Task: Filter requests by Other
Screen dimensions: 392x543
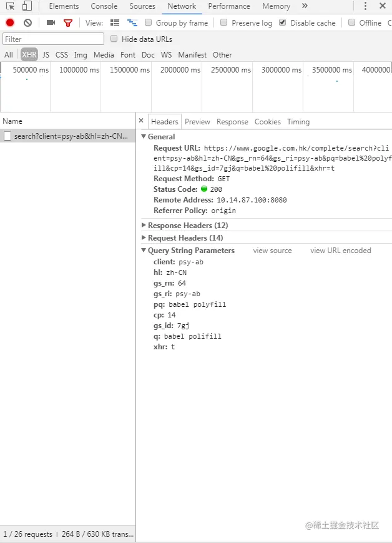Action: pyautogui.click(x=222, y=55)
